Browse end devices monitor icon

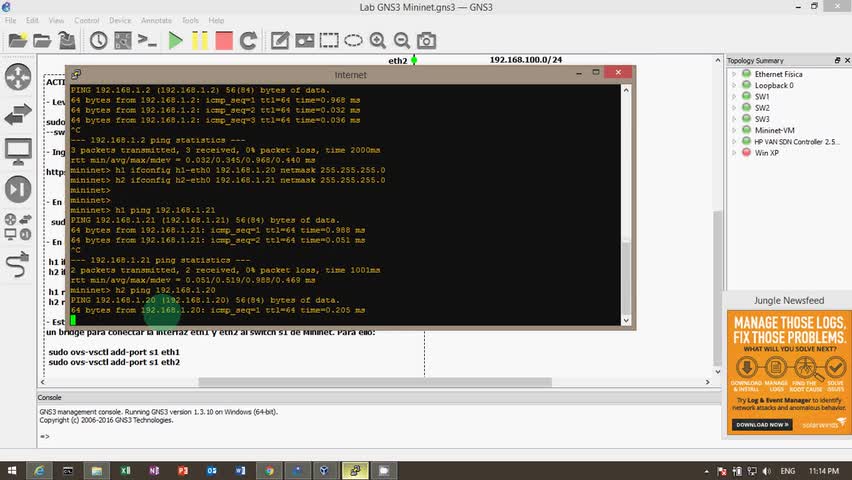18,152
